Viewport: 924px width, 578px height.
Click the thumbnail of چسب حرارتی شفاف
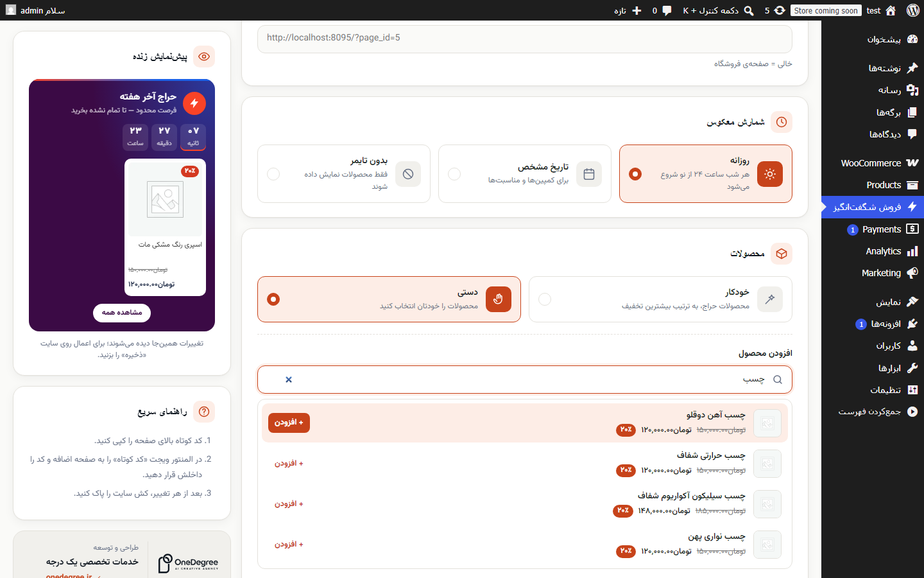coord(767,464)
